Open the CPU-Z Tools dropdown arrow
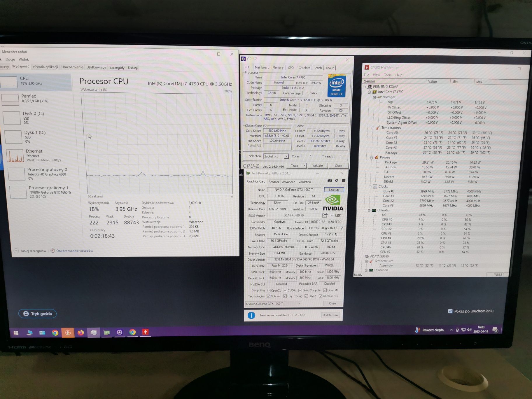The image size is (532, 399). (x=304, y=166)
